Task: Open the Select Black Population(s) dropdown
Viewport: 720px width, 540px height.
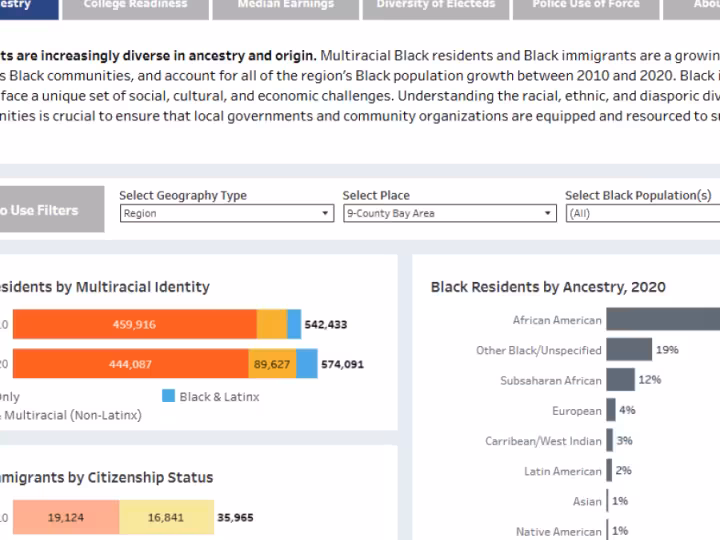Action: 642,213
